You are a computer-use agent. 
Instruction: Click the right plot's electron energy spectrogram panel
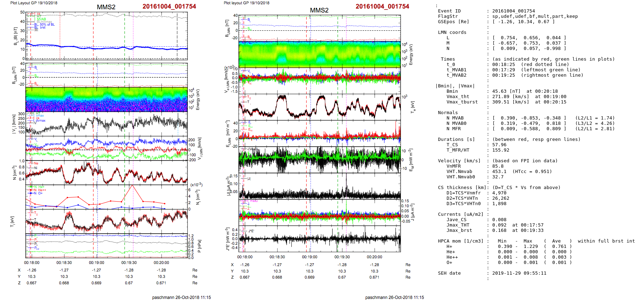pos(319,54)
